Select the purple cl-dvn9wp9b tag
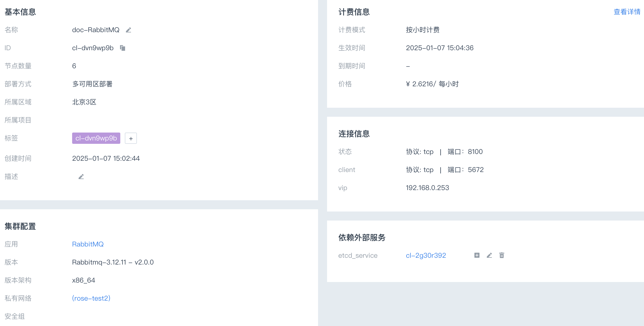Viewport: 644px width, 326px height. [96, 138]
